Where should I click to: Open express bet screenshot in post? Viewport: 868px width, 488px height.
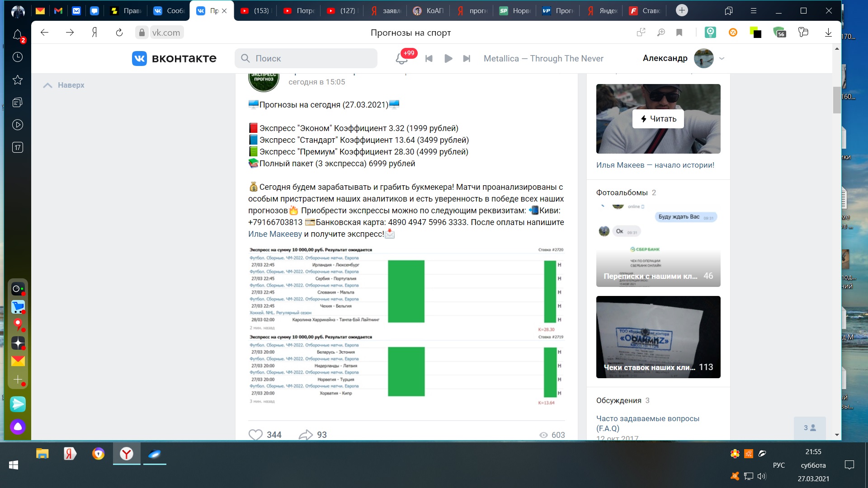[x=406, y=325]
